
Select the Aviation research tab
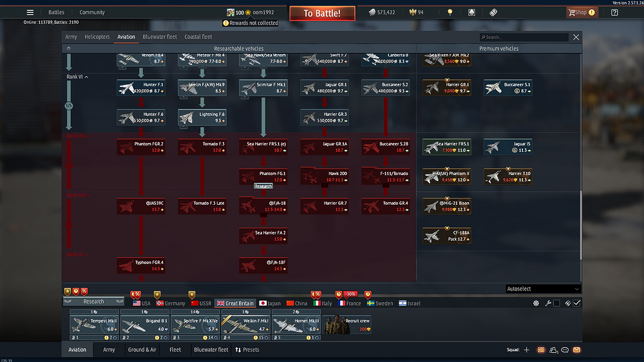click(126, 37)
